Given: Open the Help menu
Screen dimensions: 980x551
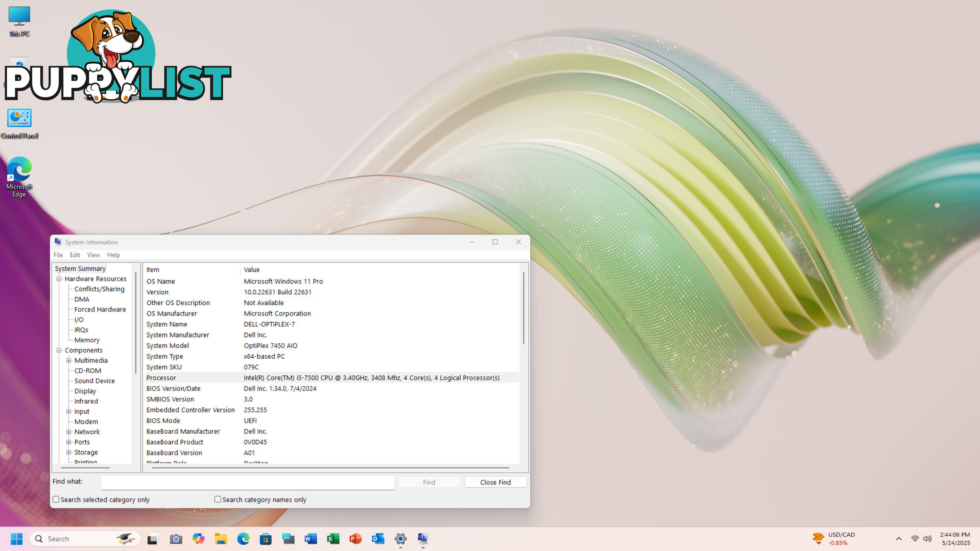Looking at the screenshot, I should click(x=113, y=255).
